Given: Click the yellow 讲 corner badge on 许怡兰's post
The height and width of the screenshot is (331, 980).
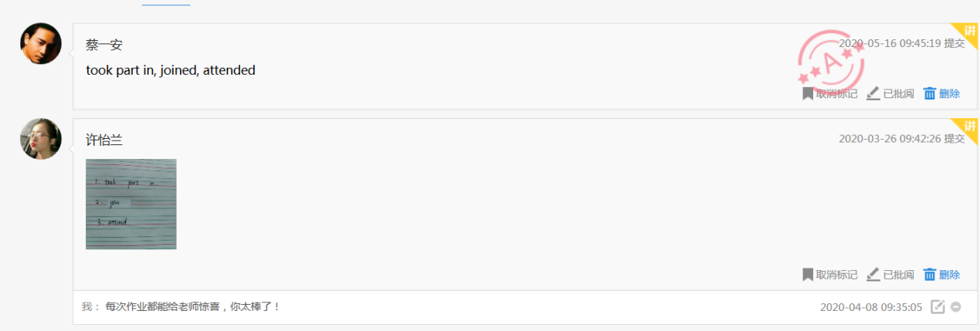Looking at the screenshot, I should click(x=970, y=126).
